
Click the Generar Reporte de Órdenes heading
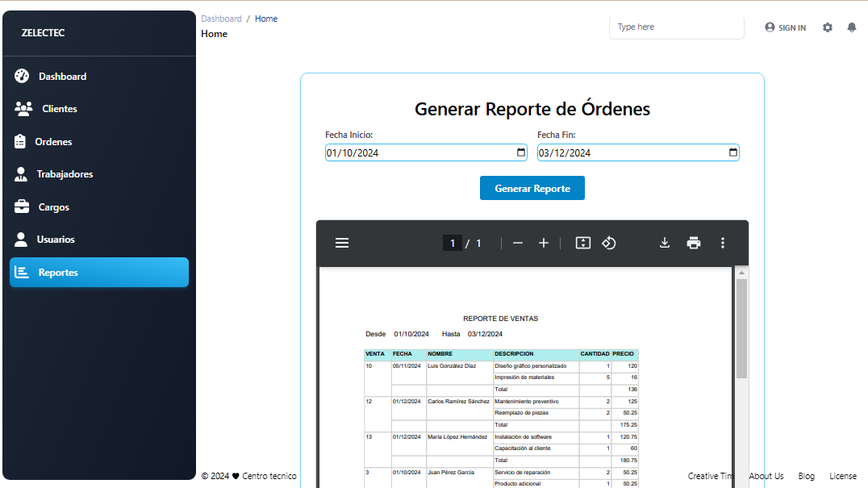532,109
